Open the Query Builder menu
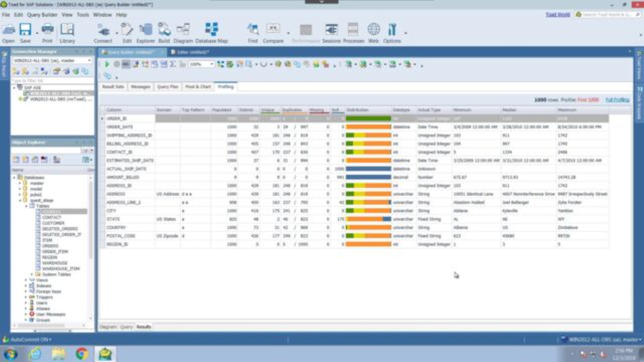644x362 pixels. 42,15
